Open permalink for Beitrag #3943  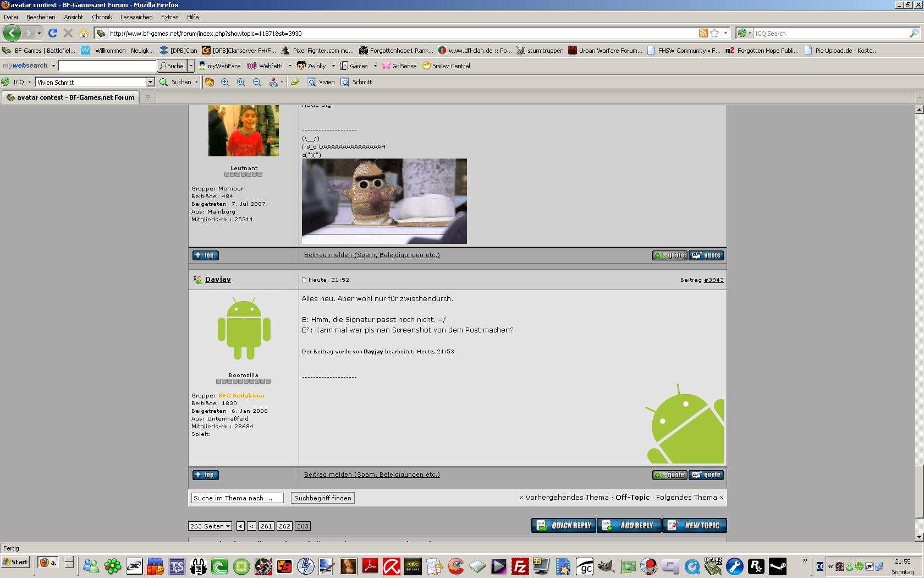tap(714, 280)
